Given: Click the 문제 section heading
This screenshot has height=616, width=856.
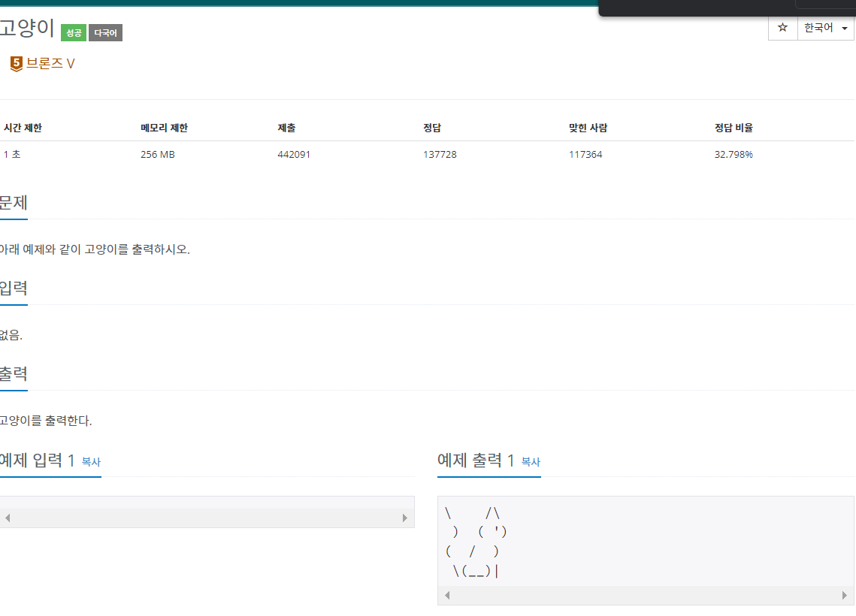Looking at the screenshot, I should tap(14, 202).
